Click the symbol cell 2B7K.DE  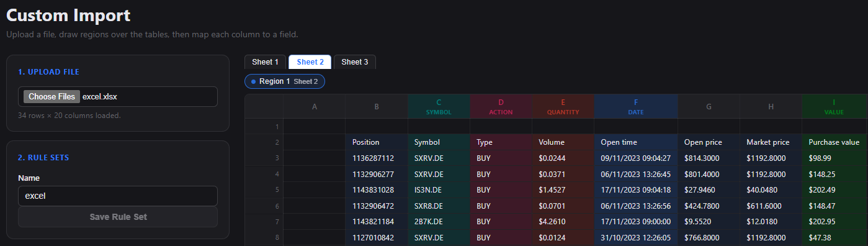(x=439, y=221)
